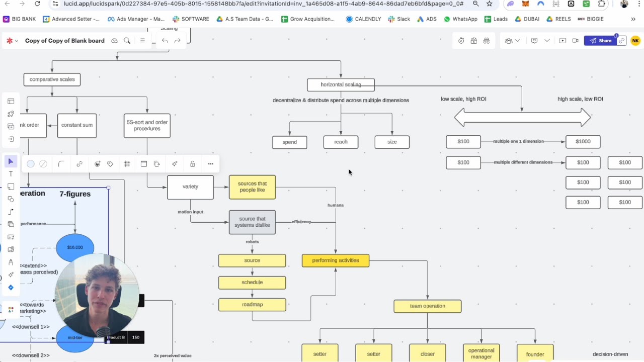Open the align/sort grid option

[x=127, y=164]
